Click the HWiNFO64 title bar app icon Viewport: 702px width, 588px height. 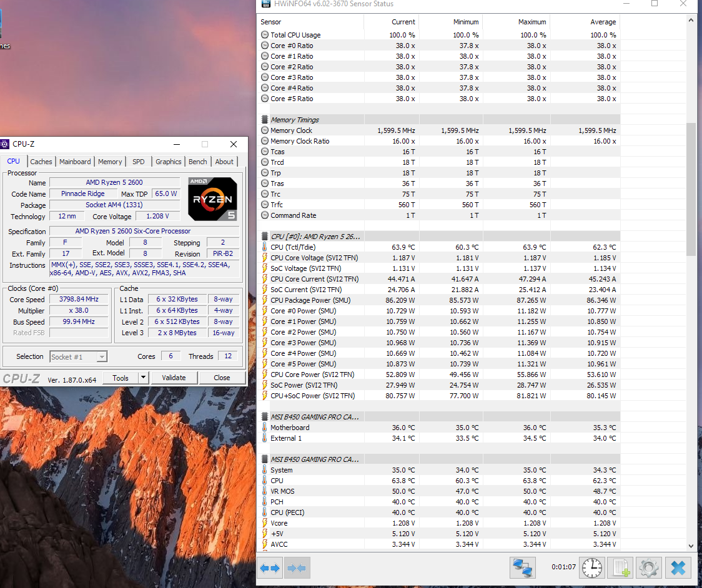(266, 4)
